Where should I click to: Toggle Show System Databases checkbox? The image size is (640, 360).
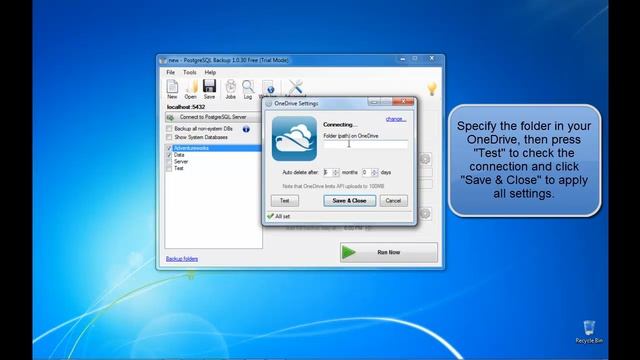point(169,137)
